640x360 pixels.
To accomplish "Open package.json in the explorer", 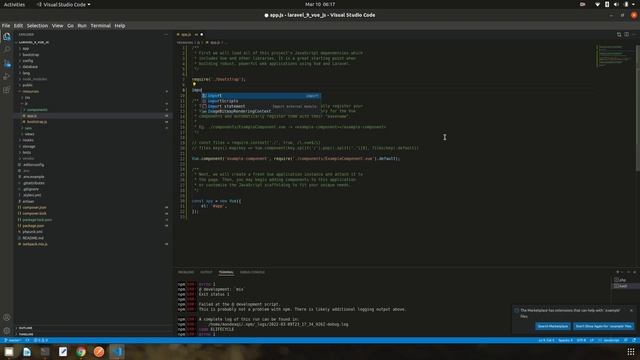I will [92, 226].
